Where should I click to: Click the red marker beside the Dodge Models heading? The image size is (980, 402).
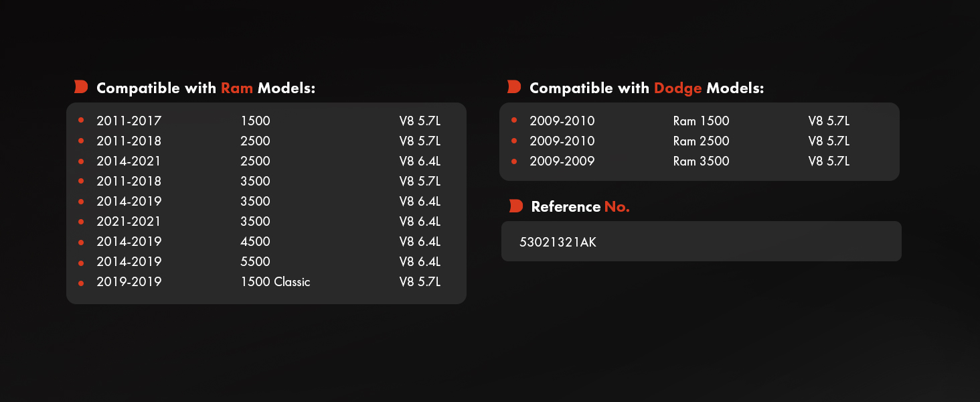click(514, 87)
